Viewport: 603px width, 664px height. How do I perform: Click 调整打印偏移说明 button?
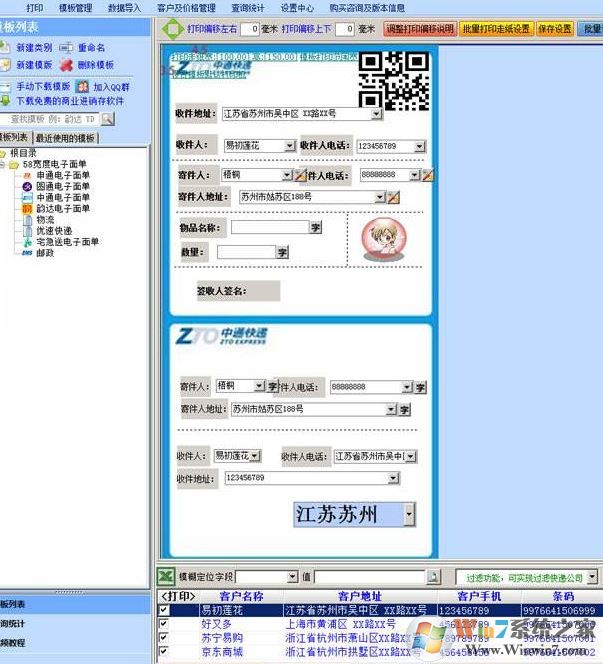[x=420, y=29]
